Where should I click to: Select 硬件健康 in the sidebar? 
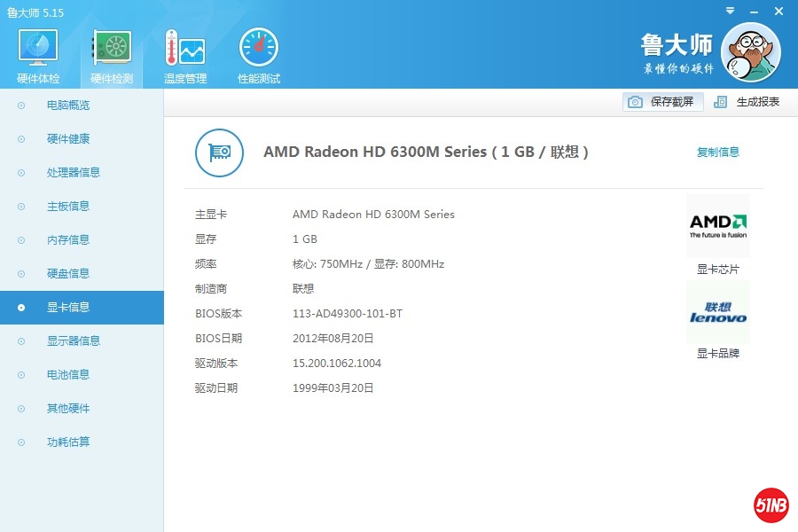pyautogui.click(x=82, y=139)
